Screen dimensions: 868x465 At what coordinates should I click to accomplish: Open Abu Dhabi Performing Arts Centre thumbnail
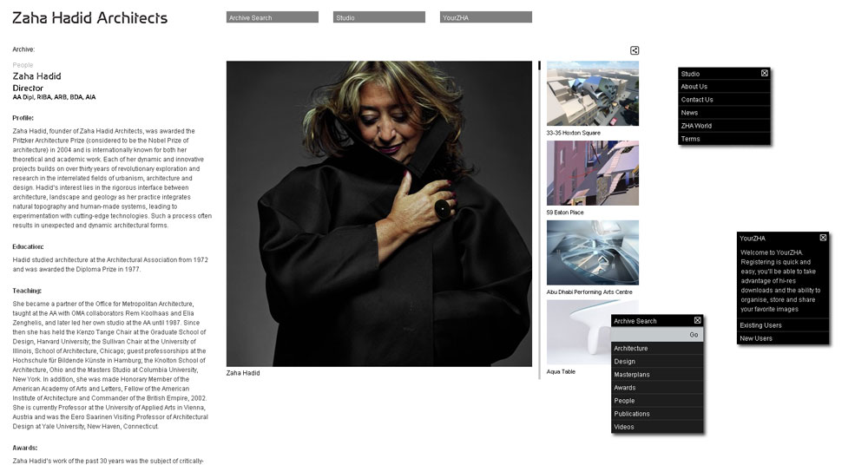pyautogui.click(x=592, y=252)
